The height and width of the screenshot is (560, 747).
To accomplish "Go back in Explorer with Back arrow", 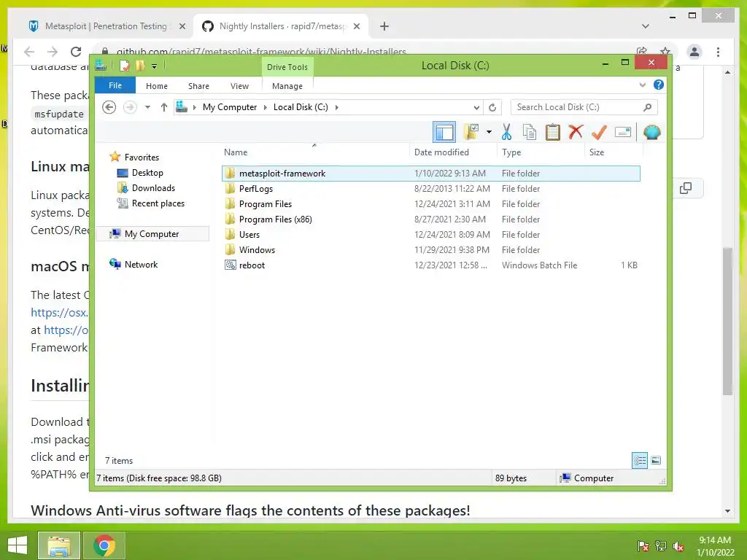I will (x=109, y=107).
